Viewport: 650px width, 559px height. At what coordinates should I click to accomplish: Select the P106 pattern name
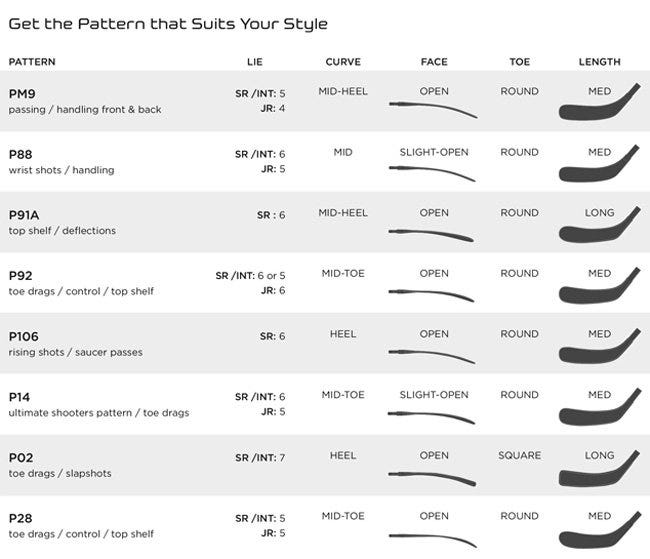tap(24, 336)
